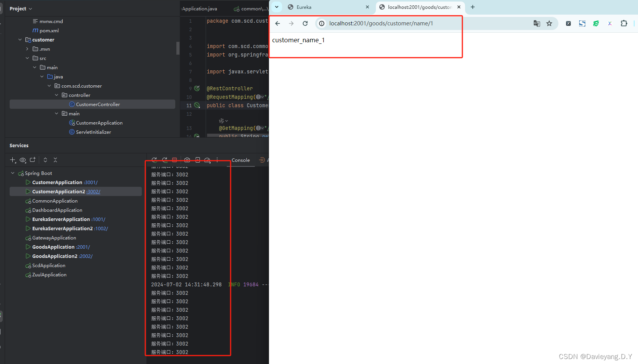Switch to the localhost:2001/goods tab
The height and width of the screenshot is (364, 638).
420,7
